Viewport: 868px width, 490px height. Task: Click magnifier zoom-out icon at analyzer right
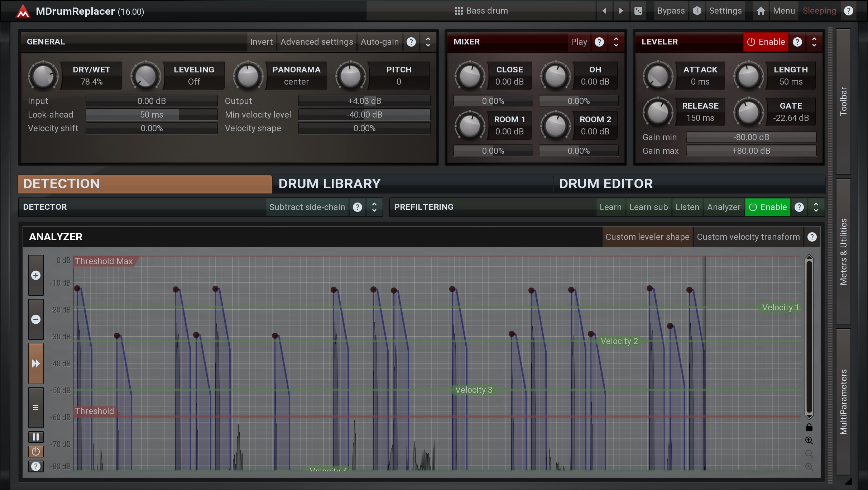pos(809,454)
